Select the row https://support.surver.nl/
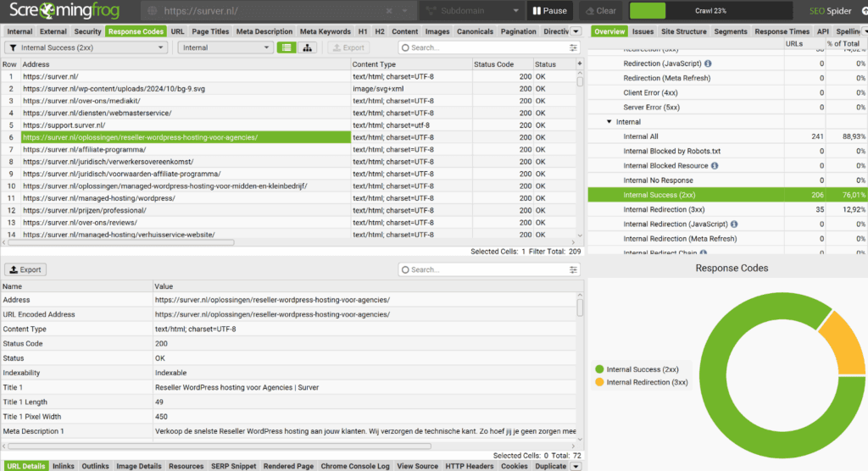Image resolution: width=868 pixels, height=471 pixels. click(288, 125)
